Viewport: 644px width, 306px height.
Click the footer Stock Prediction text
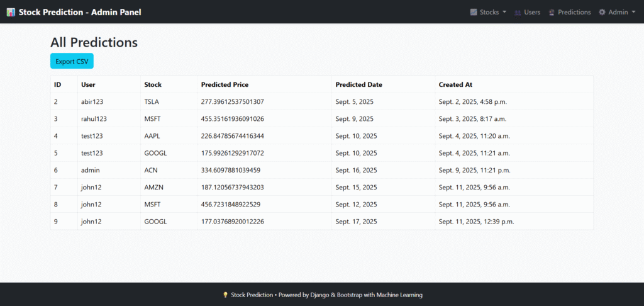[252, 295]
